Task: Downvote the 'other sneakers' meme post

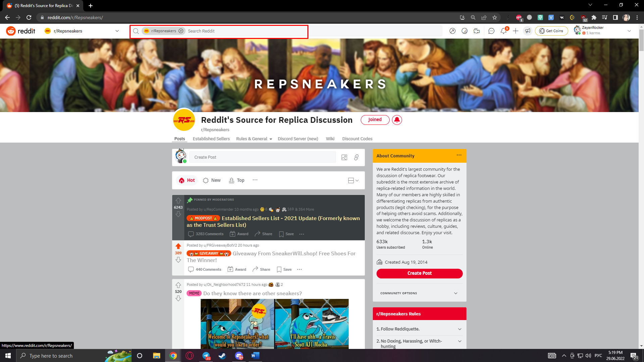Action: 178,298
